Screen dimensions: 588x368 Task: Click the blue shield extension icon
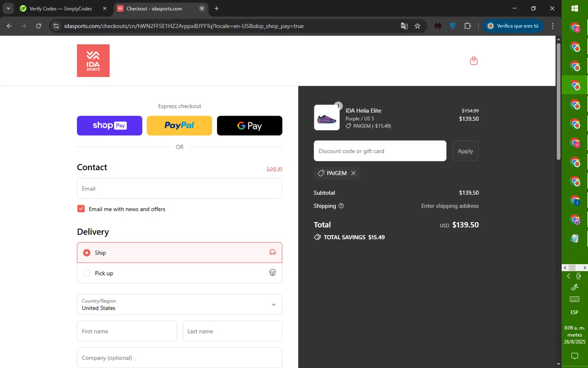(453, 26)
